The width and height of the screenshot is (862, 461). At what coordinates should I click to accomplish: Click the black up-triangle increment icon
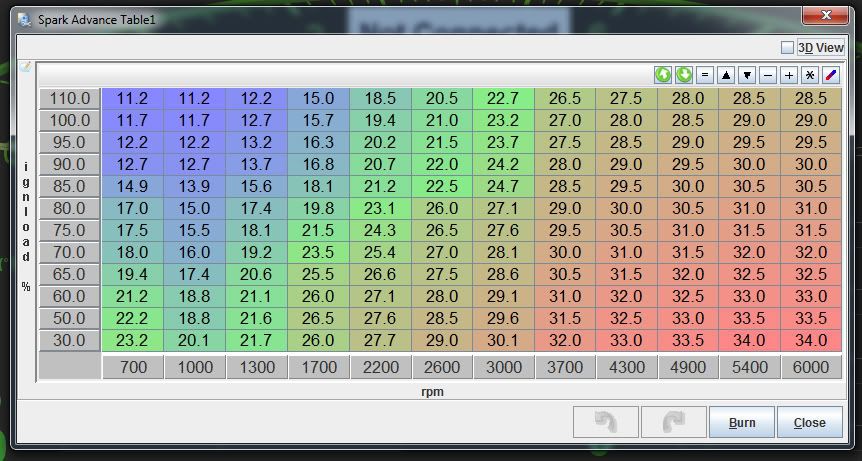pyautogui.click(x=726, y=75)
